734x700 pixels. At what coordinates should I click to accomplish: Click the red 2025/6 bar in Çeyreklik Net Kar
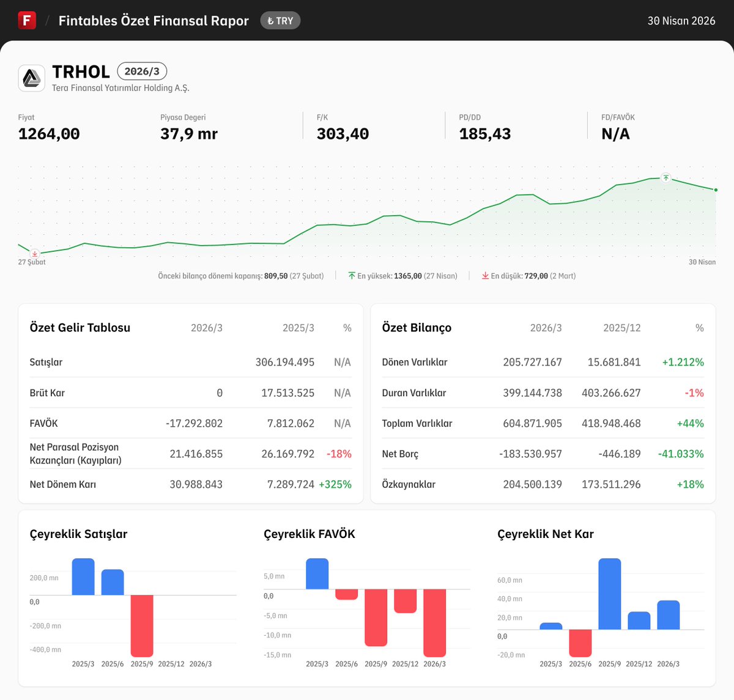pyautogui.click(x=580, y=643)
